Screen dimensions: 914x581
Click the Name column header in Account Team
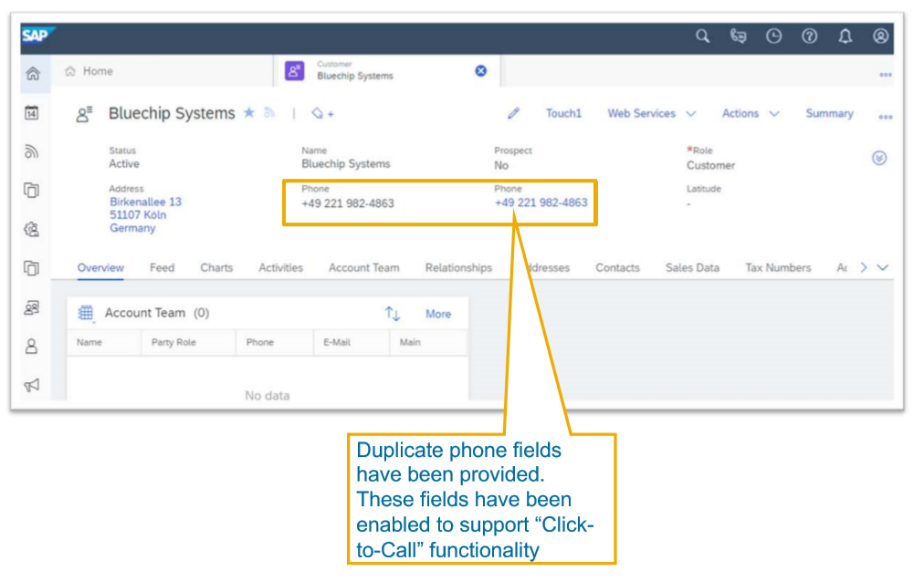tap(89, 342)
